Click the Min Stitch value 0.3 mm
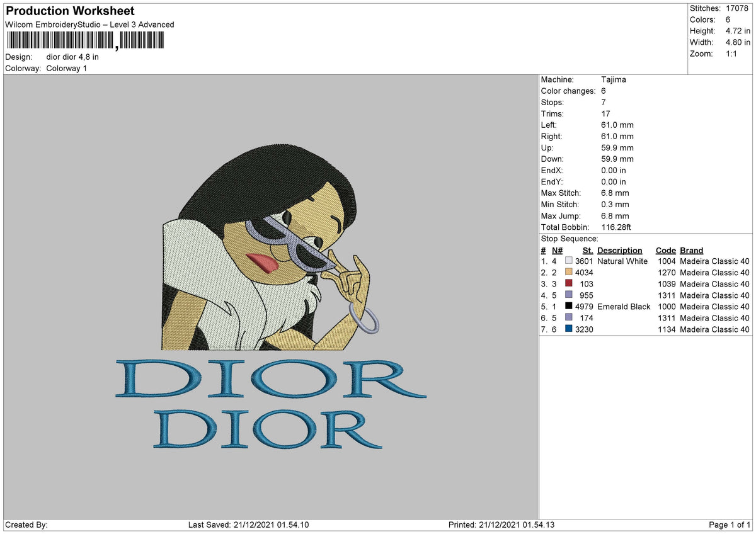756x534 pixels. click(x=615, y=205)
